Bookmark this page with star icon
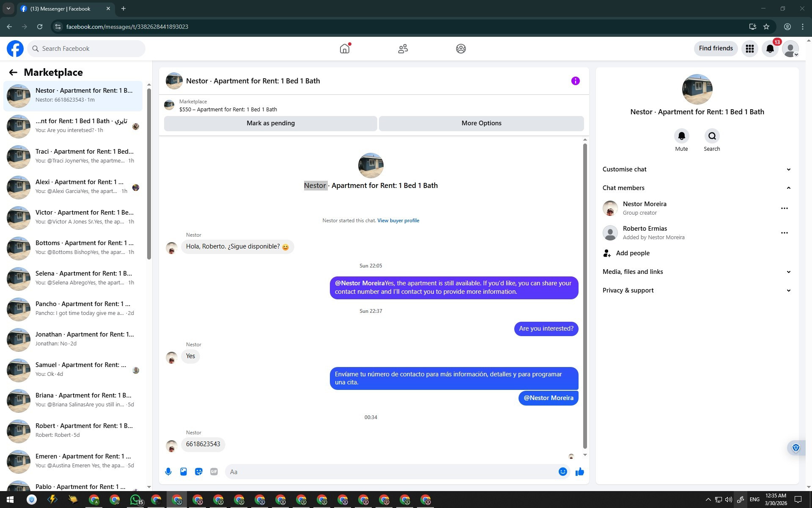The image size is (812, 508). pos(766,27)
